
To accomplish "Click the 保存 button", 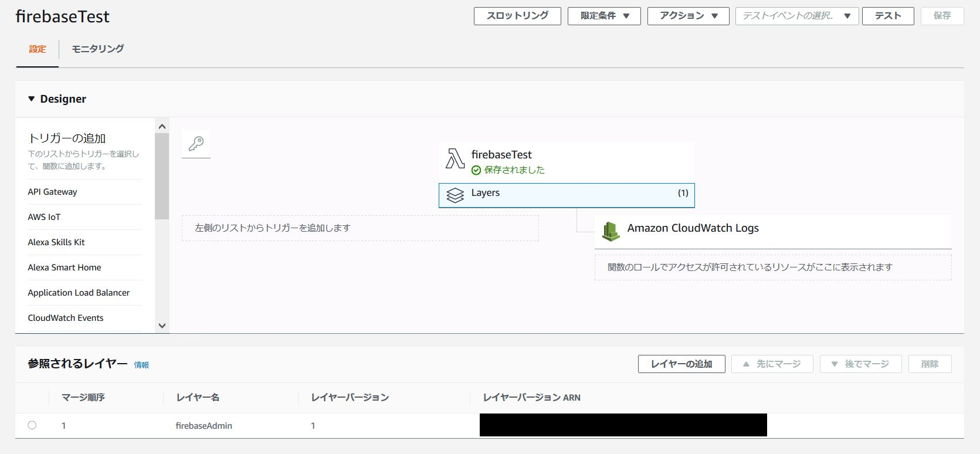I will 942,16.
